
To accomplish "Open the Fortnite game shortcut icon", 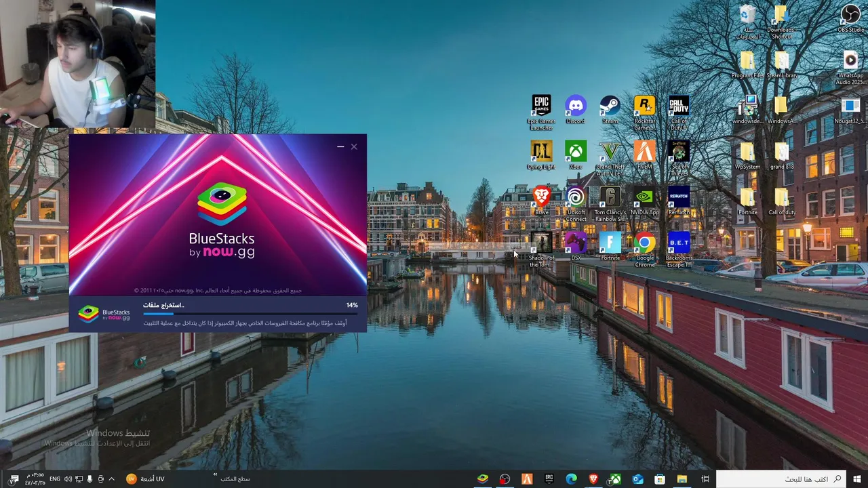I will click(x=610, y=247).
